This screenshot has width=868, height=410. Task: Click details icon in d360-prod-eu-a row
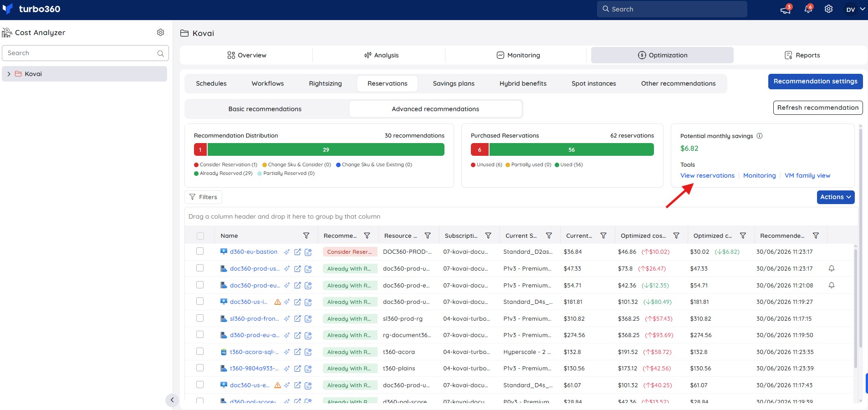pyautogui.click(x=308, y=335)
